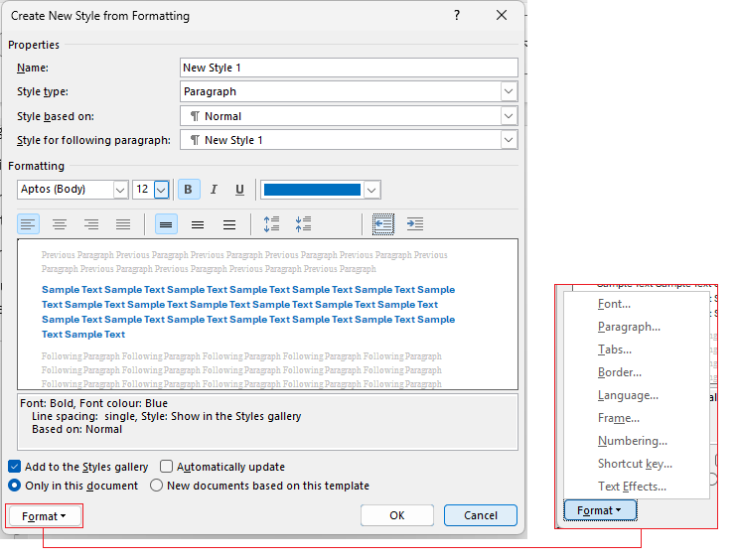Decrease indent button
Screen dimensions: 737x560
click(383, 224)
